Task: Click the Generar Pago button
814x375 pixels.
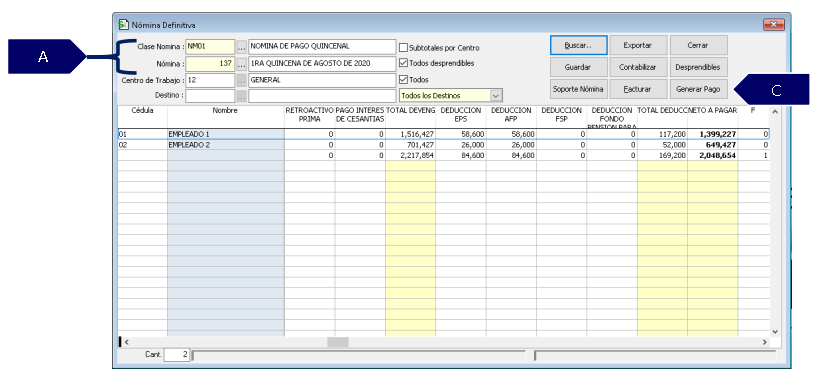Action: tap(698, 89)
